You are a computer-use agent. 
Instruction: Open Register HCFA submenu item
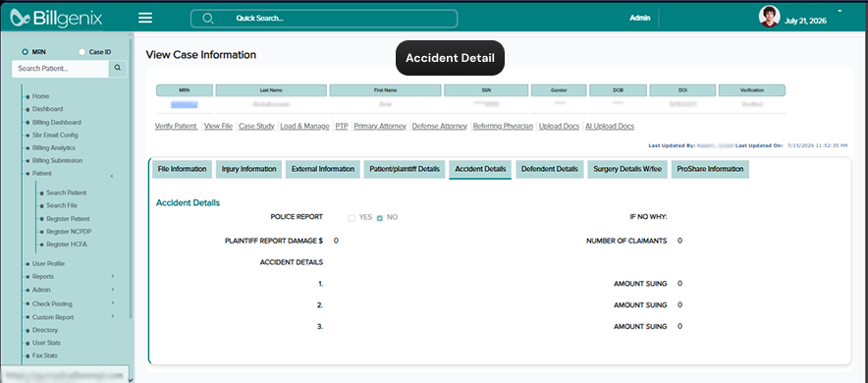click(67, 245)
